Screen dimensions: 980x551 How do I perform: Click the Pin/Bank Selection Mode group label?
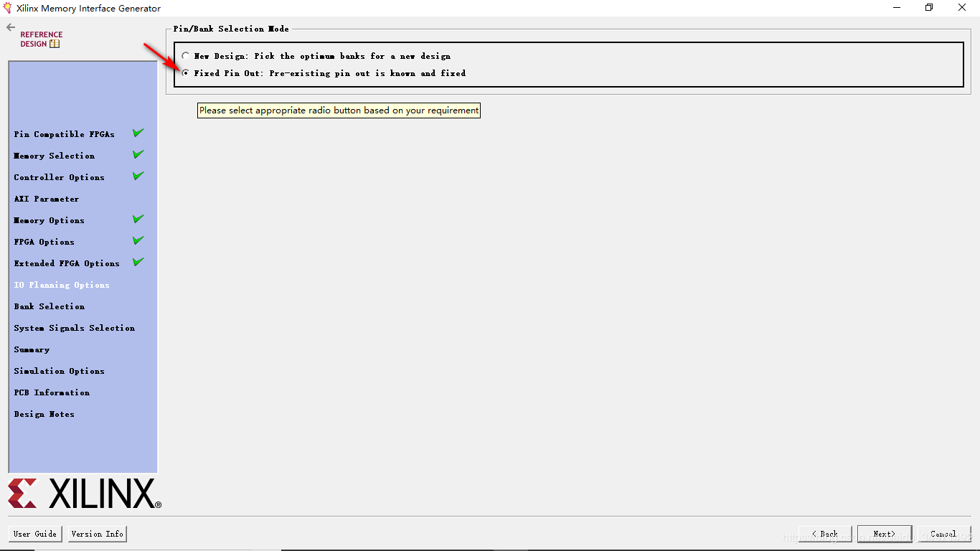point(231,29)
